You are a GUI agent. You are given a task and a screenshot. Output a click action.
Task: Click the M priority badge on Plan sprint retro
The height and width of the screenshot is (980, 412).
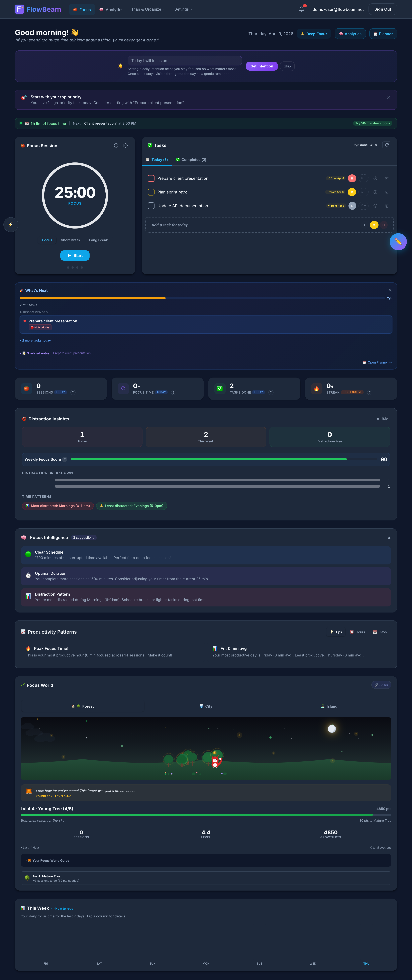[352, 192]
